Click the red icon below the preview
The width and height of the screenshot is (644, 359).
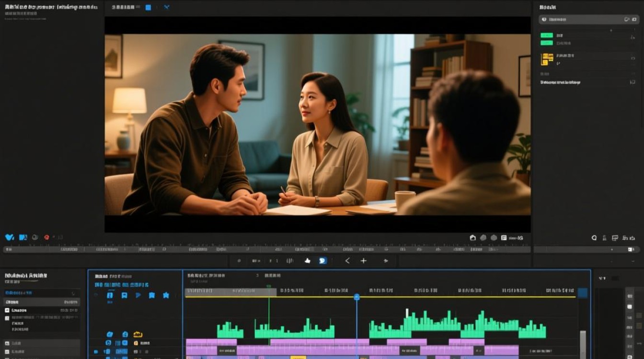point(46,237)
